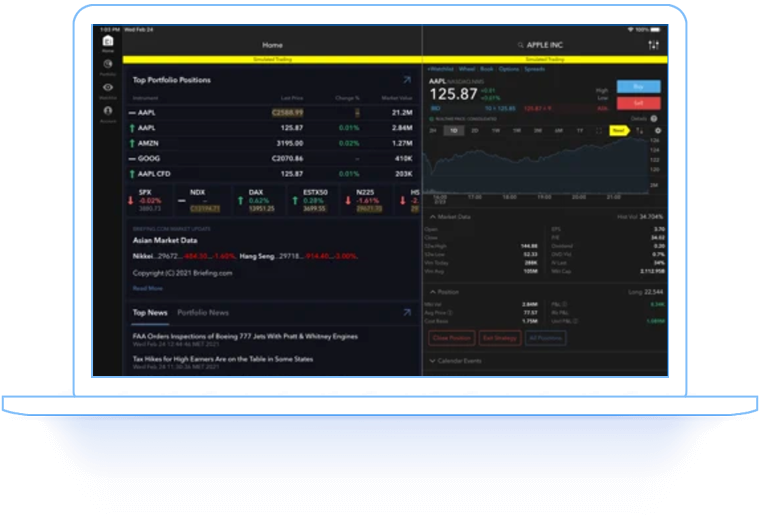
Task: Open chart settings gear icon
Action: [x=658, y=131]
